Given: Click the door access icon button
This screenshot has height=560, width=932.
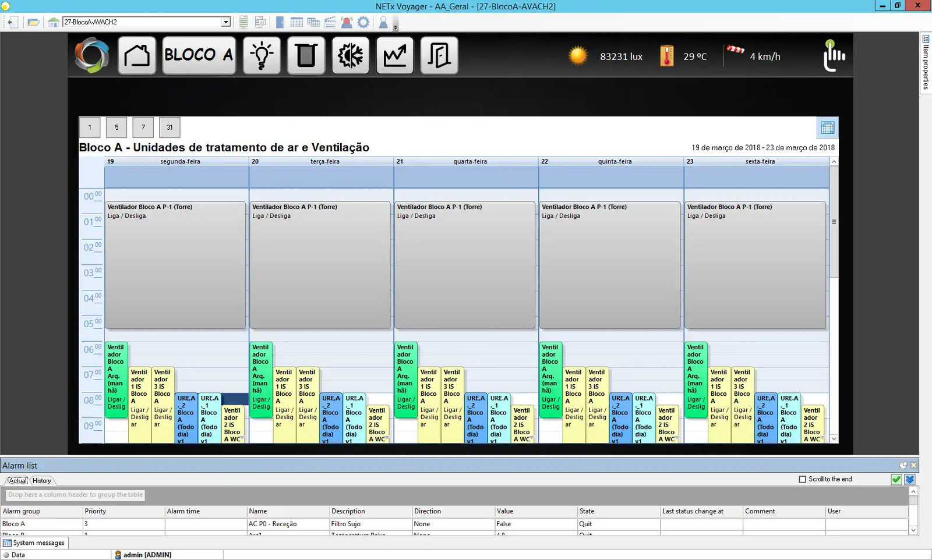Looking at the screenshot, I should click(439, 56).
